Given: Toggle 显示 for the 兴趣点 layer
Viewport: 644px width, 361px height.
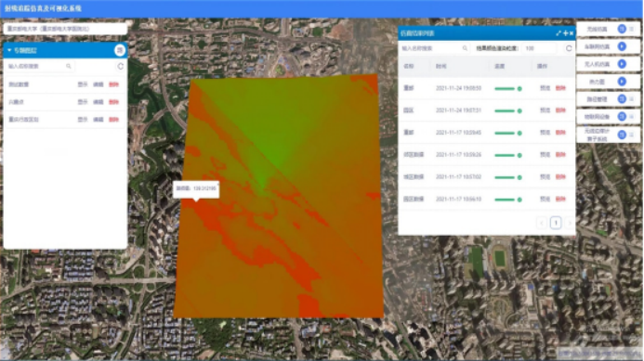Looking at the screenshot, I should 83,102.
